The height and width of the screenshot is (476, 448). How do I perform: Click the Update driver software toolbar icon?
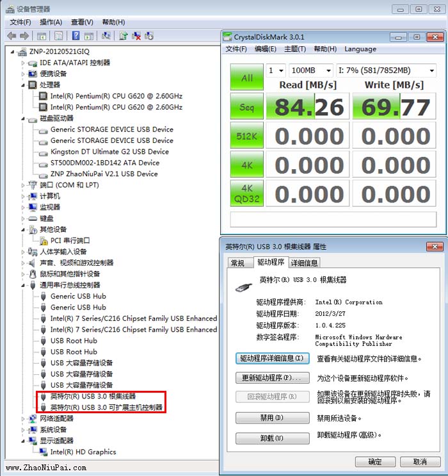point(123,36)
